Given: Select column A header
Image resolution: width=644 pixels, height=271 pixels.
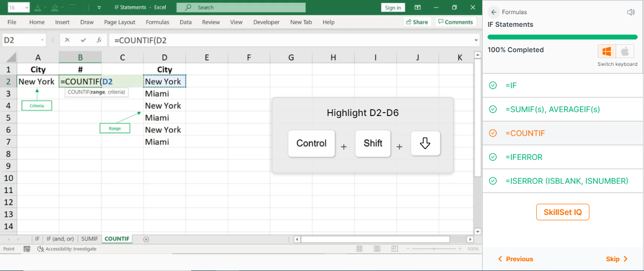Looking at the screenshot, I should tap(38, 58).
